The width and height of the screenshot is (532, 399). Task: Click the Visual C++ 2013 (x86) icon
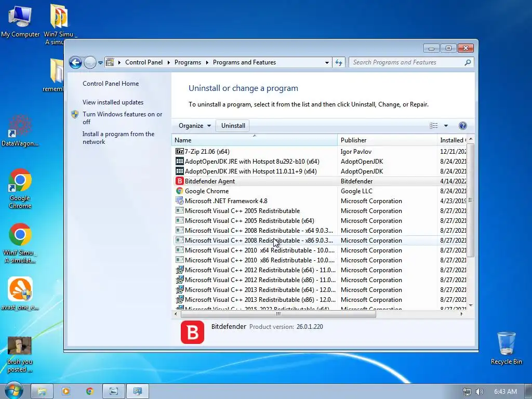coord(179,299)
